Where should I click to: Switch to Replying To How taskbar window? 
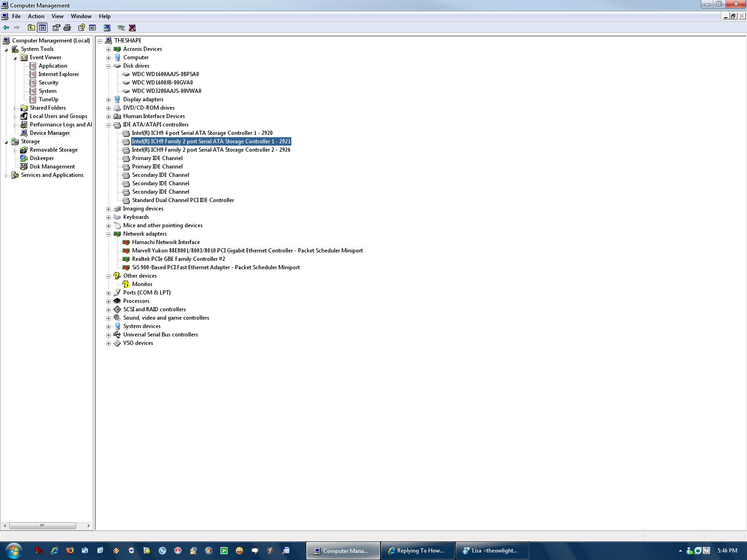point(418,551)
